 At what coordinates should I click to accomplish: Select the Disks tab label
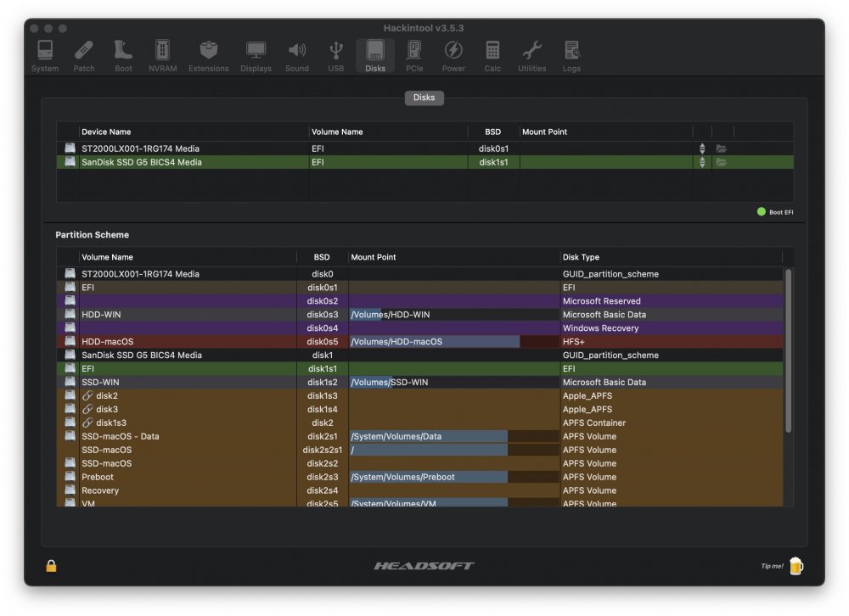424,98
